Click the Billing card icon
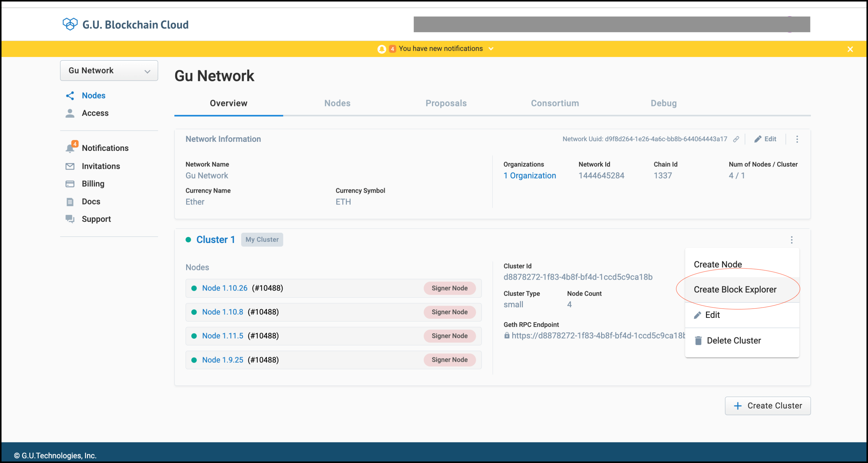868x463 pixels. (x=70, y=184)
